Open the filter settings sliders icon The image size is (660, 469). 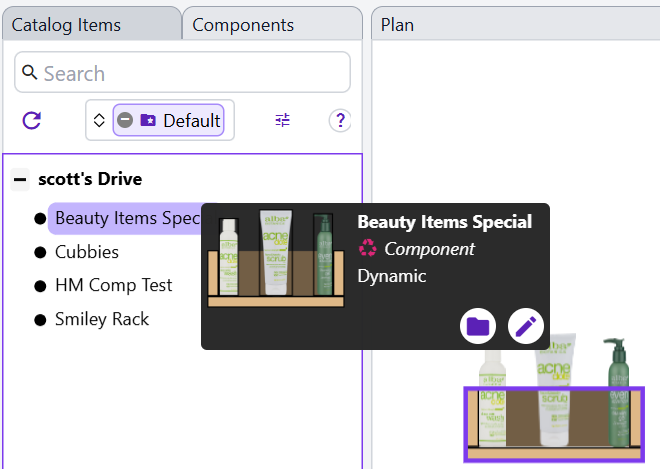coord(283,121)
